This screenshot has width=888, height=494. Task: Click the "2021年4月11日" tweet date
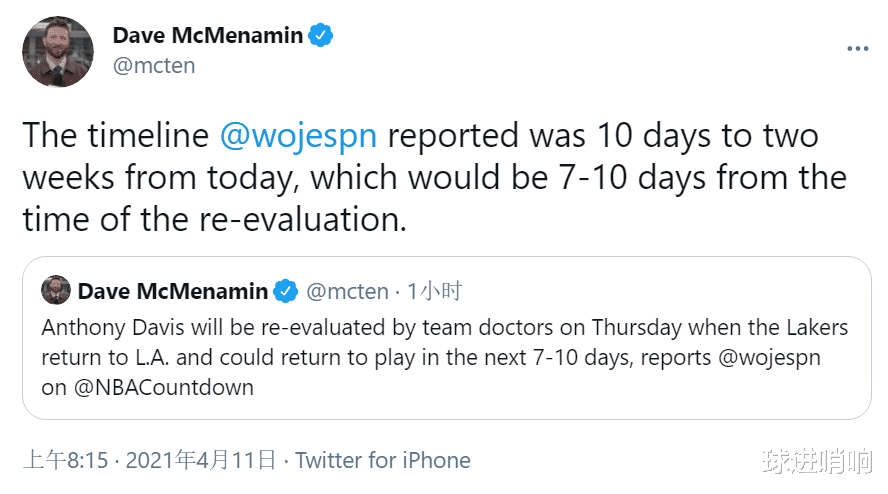tap(200, 461)
